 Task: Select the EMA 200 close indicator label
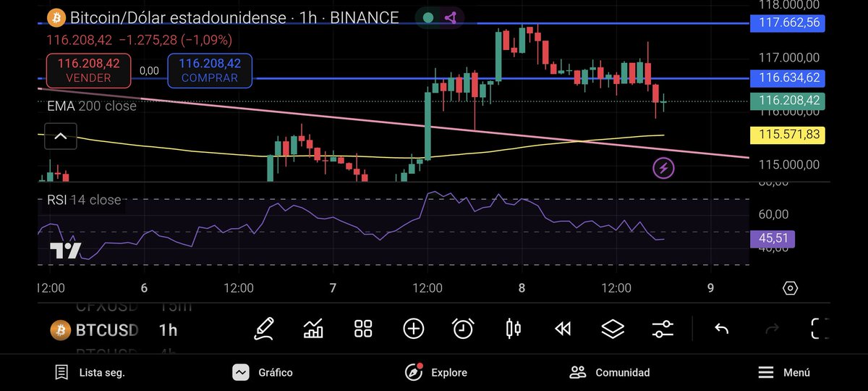[92, 106]
